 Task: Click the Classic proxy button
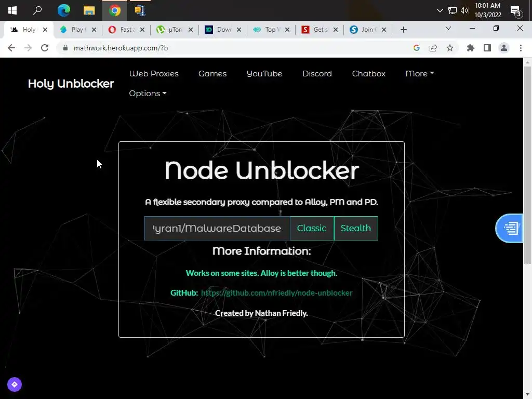(x=312, y=229)
